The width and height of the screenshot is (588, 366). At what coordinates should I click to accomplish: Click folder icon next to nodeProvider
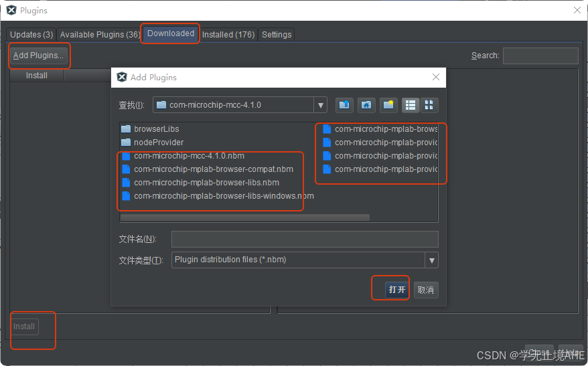(126, 143)
